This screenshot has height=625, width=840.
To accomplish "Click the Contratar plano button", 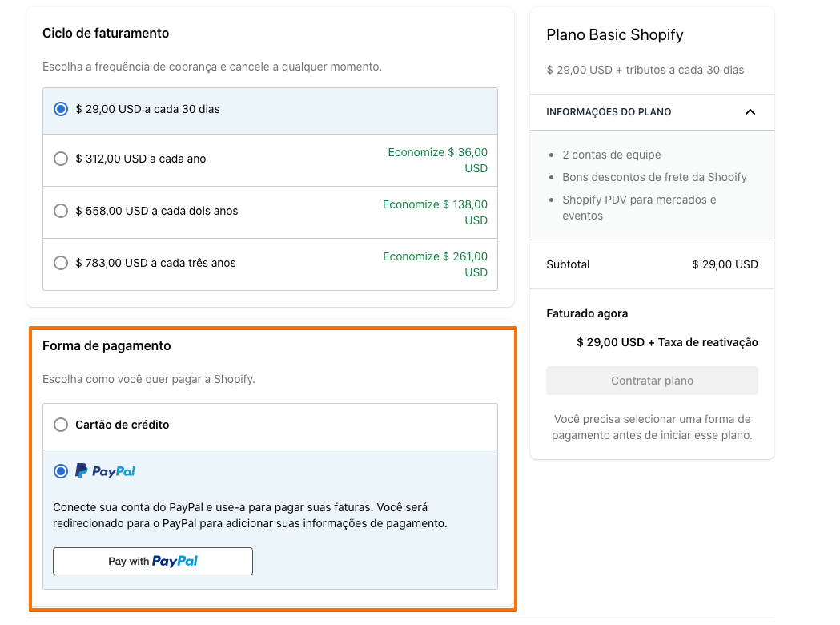I will pos(652,381).
